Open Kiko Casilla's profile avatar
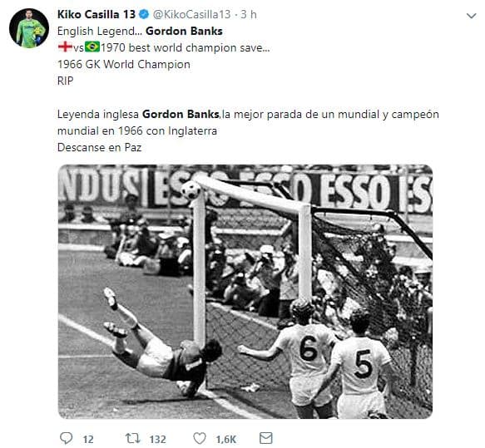 pyautogui.click(x=29, y=28)
